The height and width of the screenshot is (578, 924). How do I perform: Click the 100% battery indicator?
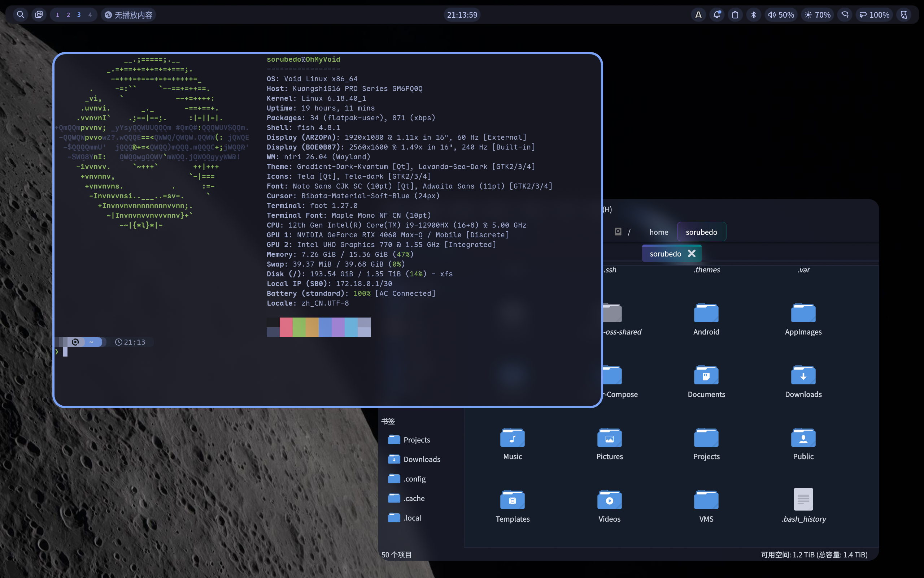[x=874, y=15]
